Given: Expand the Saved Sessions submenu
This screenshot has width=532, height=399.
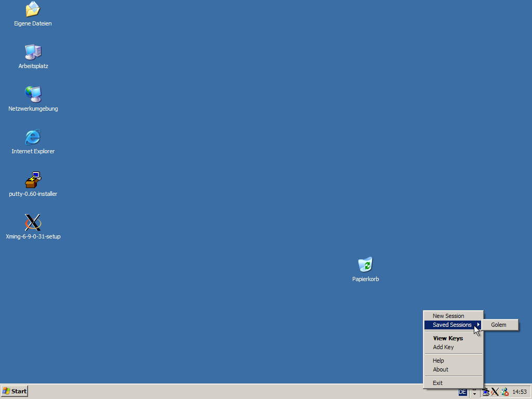Looking at the screenshot, I should (x=453, y=325).
